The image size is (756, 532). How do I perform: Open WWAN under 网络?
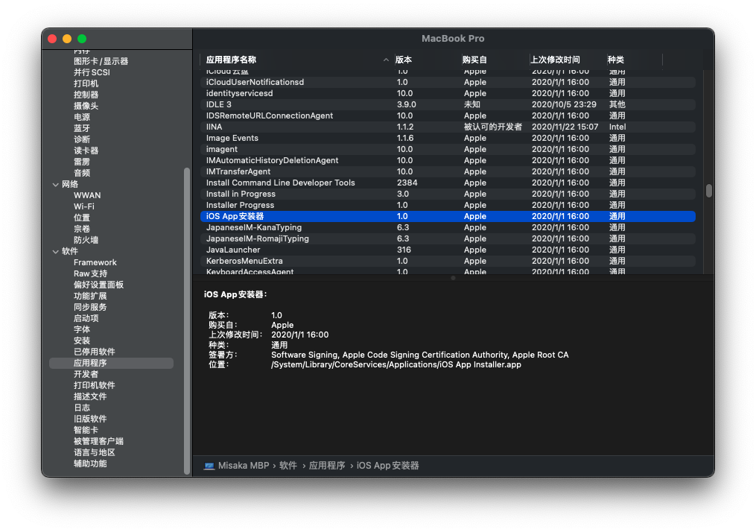click(87, 195)
